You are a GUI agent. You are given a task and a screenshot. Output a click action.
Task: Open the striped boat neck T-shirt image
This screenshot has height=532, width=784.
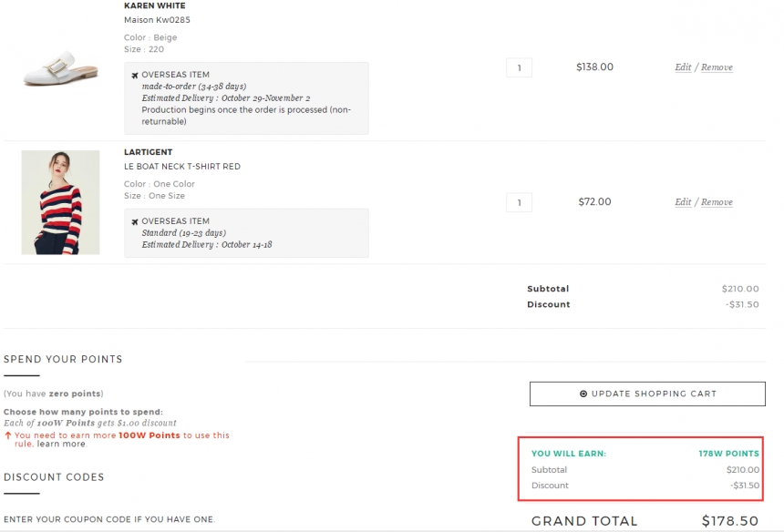[x=60, y=202]
